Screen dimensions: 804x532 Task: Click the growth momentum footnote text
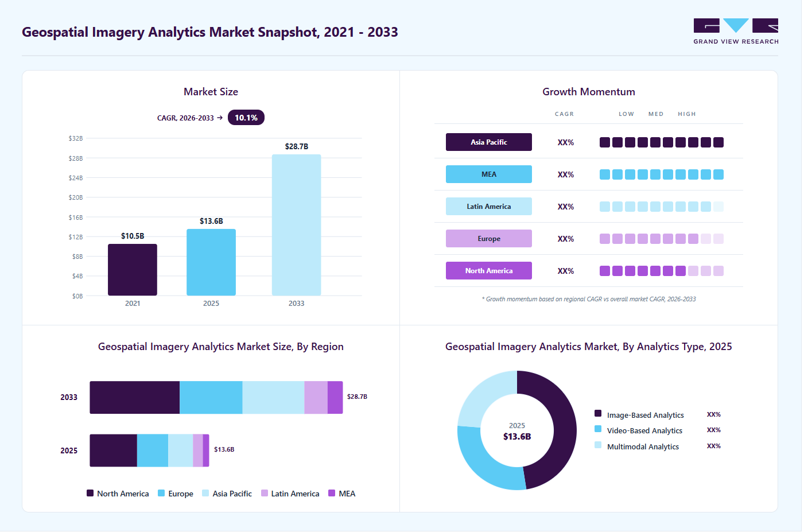point(589,299)
